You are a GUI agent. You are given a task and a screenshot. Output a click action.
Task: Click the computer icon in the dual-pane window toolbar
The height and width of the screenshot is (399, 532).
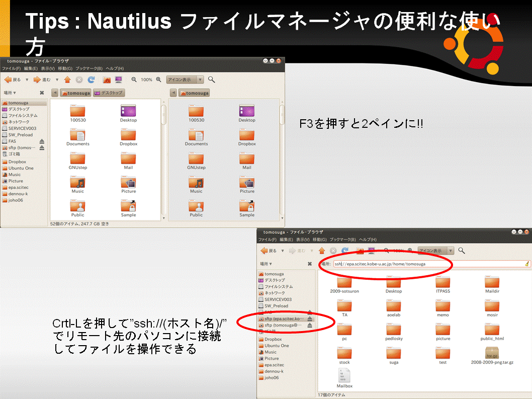(x=119, y=79)
